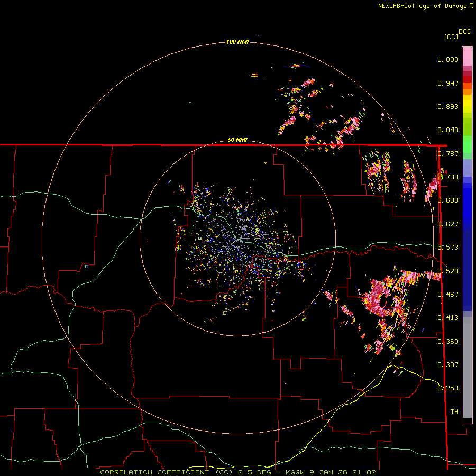476x476 pixels.
Task: Click the TH threshold label on scale
Action: 454,412
